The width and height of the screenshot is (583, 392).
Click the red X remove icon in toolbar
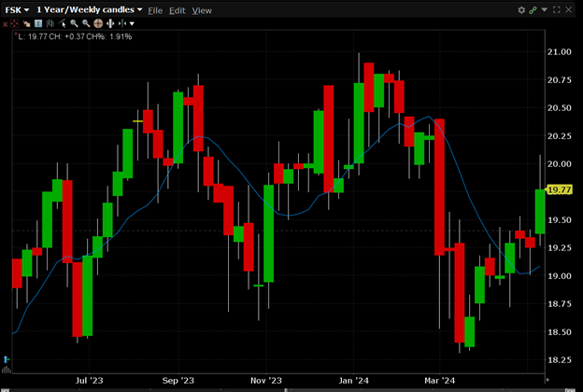(5, 24)
